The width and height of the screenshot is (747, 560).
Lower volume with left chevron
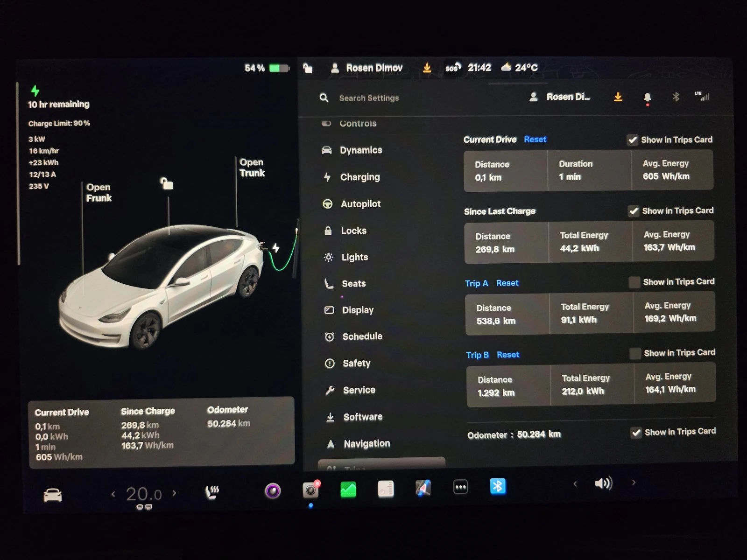575,484
